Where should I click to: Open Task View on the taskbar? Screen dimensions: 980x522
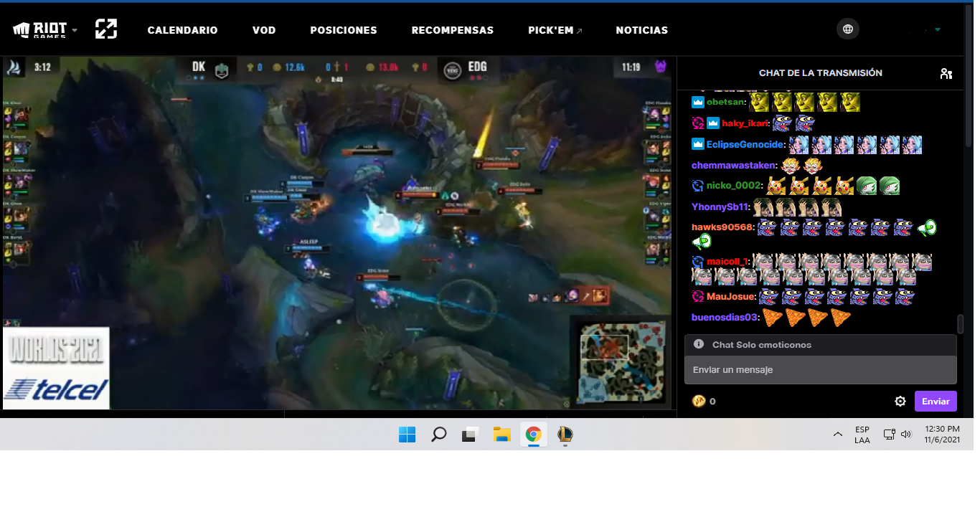pyautogui.click(x=470, y=435)
